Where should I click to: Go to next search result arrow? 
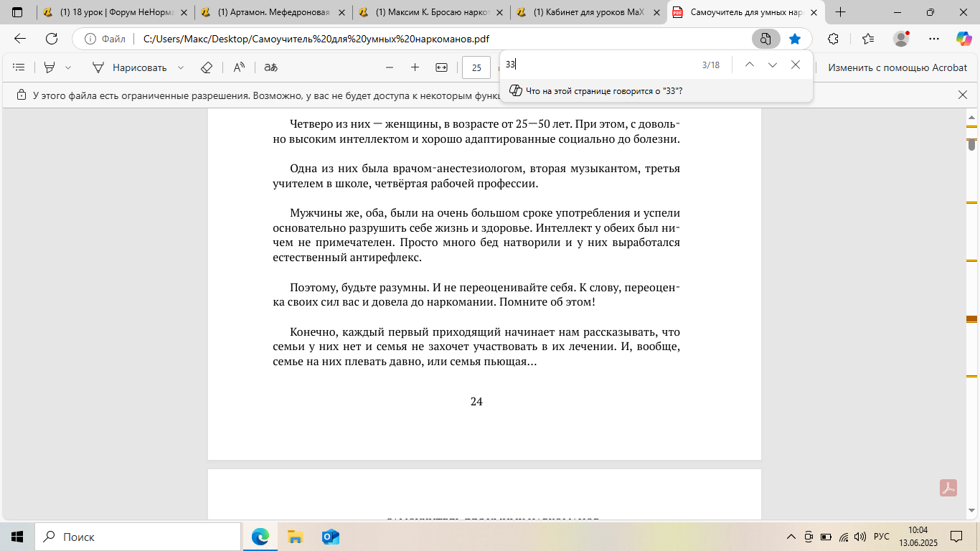pos(772,65)
